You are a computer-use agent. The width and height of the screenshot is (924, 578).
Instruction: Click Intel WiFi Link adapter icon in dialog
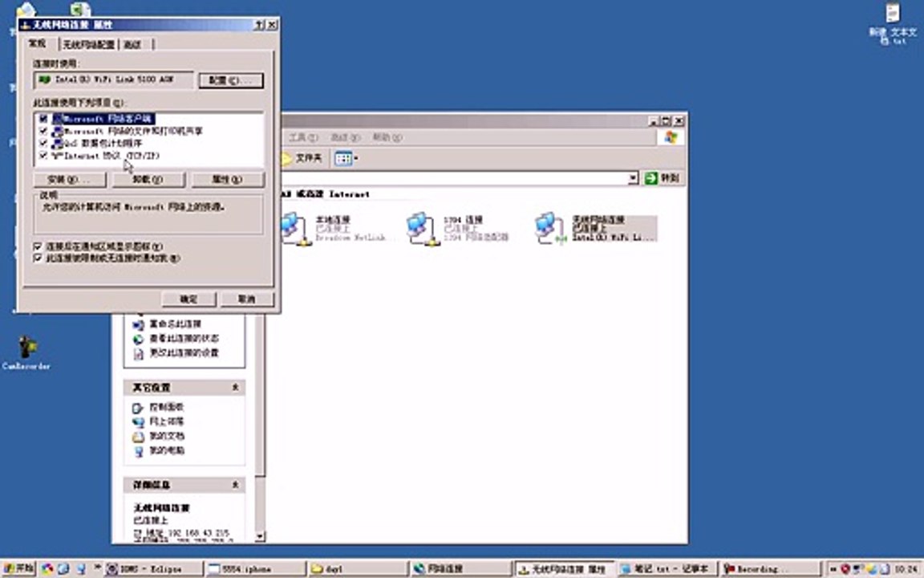[x=44, y=79]
